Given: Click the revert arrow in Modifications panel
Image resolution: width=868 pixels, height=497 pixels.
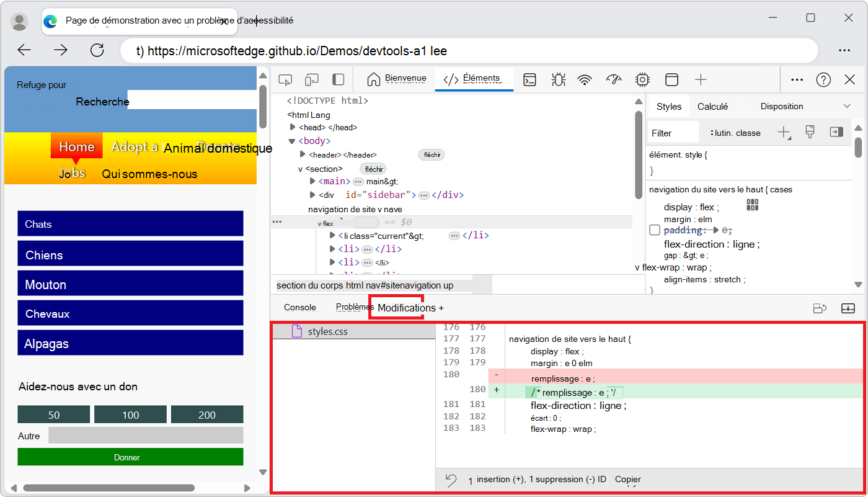Looking at the screenshot, I should [450, 480].
